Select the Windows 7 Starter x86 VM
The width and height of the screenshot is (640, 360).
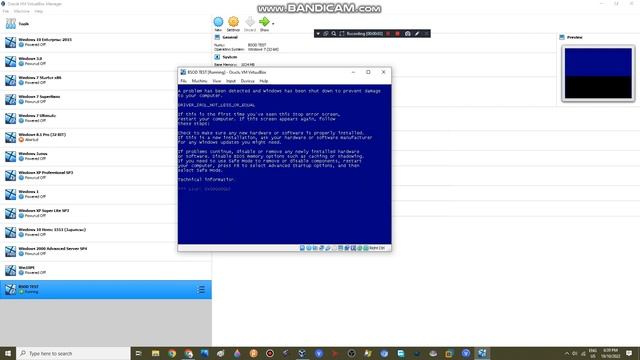106,80
